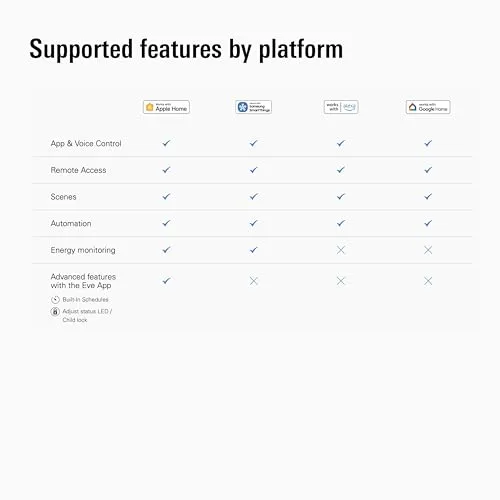Click Google Home X mark for Energy monitoring
Screen dimensions: 500x500
428,250
